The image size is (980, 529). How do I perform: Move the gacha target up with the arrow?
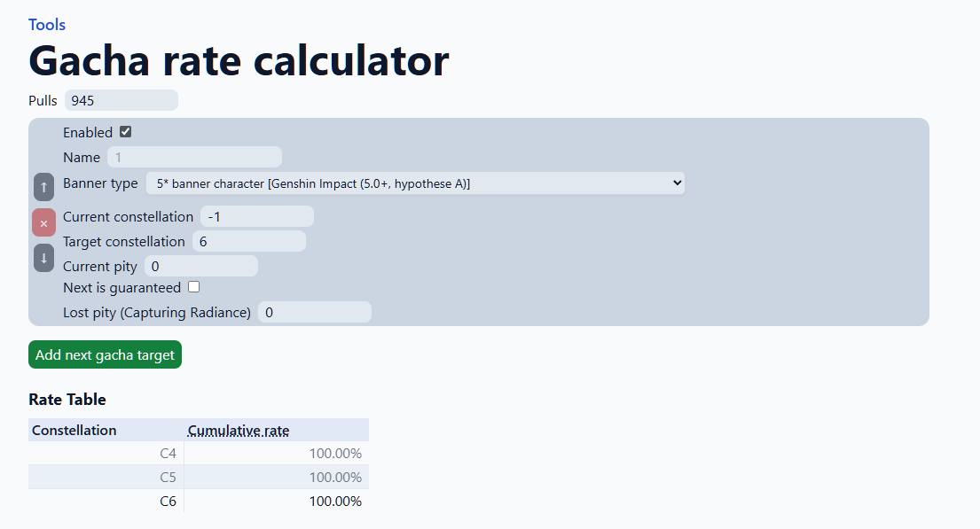coord(43,188)
